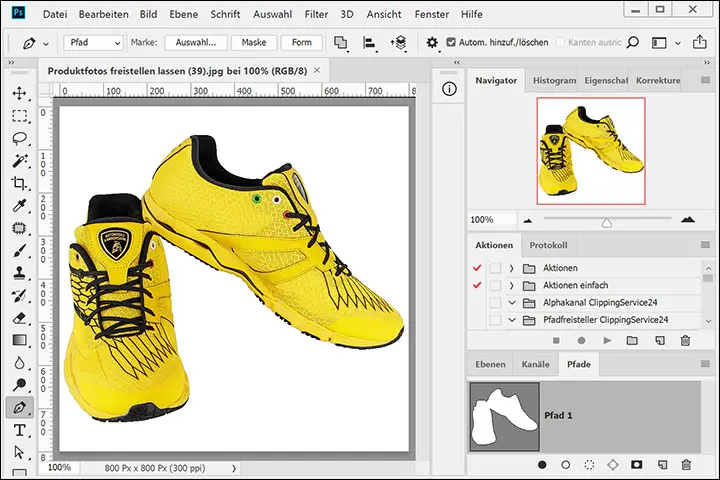Screen dimensions: 720x480
Task: Click the Maske button
Action: [x=253, y=43]
